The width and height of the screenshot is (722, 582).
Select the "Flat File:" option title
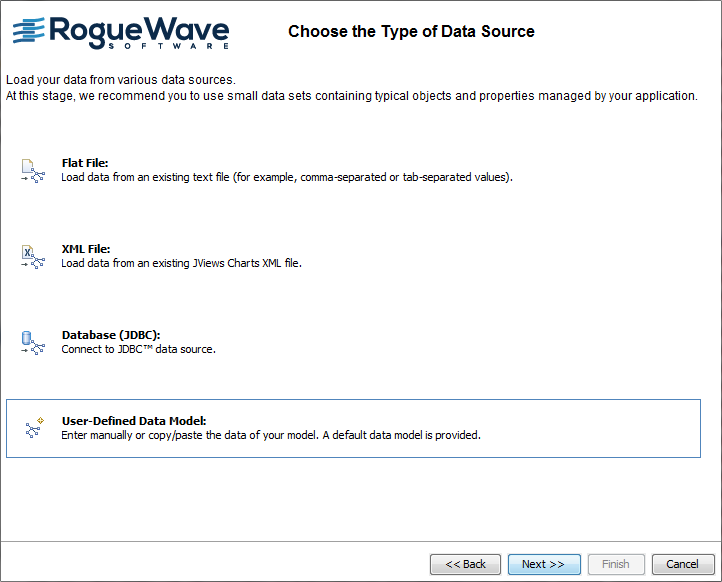(x=85, y=163)
